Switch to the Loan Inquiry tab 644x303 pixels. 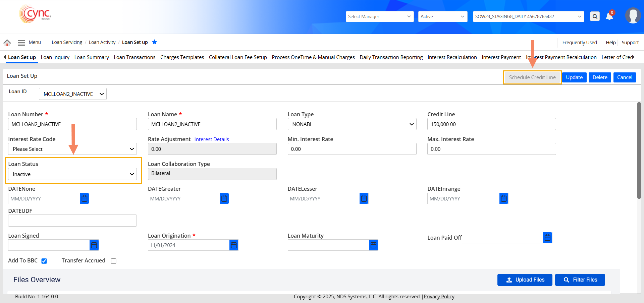coord(55,57)
